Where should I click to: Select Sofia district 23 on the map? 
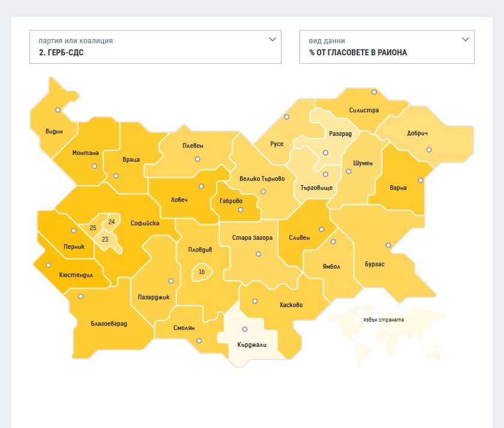[105, 239]
